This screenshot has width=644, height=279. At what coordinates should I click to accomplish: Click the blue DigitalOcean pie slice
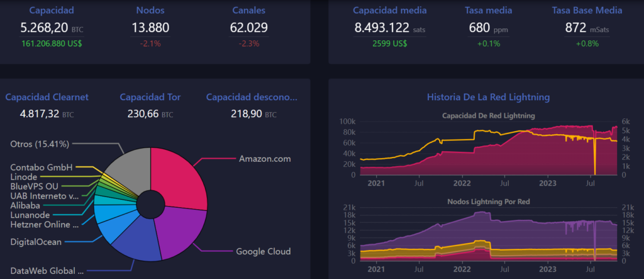pos(109,229)
